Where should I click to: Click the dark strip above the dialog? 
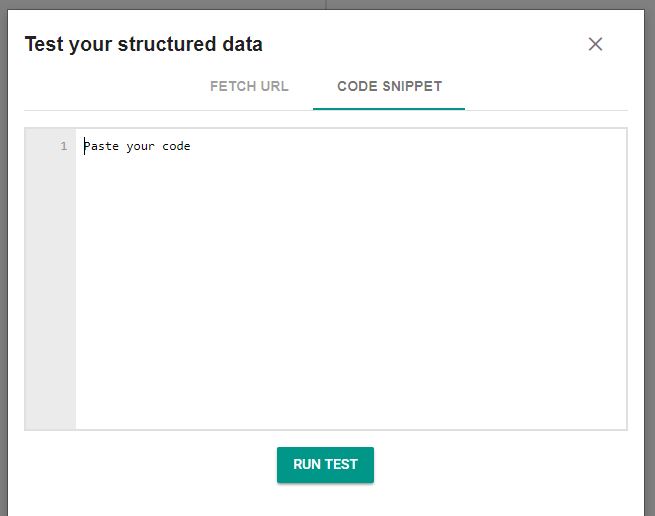pos(326,4)
